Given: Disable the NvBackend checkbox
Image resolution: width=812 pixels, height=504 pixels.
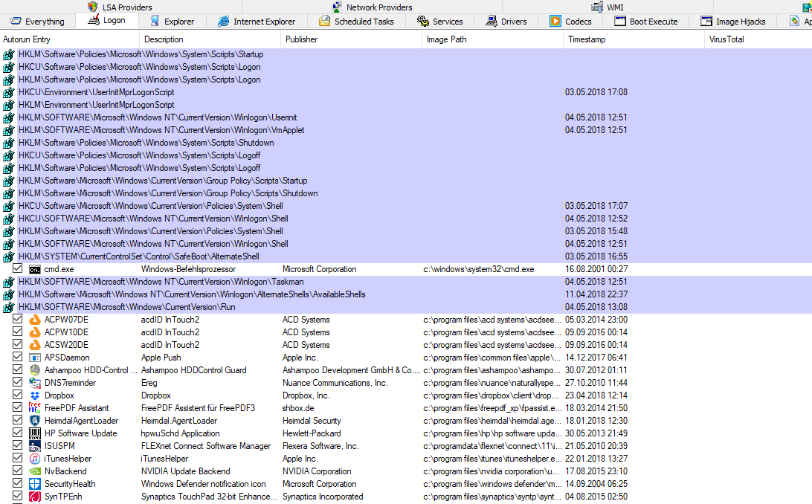Looking at the screenshot, I should (x=18, y=471).
